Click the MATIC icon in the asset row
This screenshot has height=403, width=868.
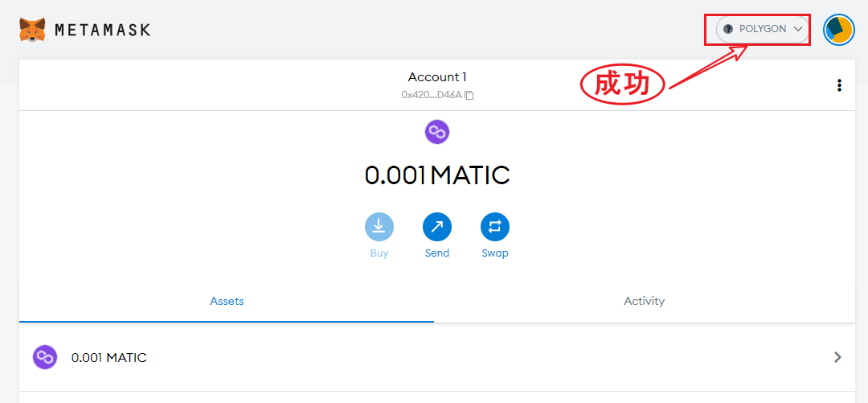[45, 357]
